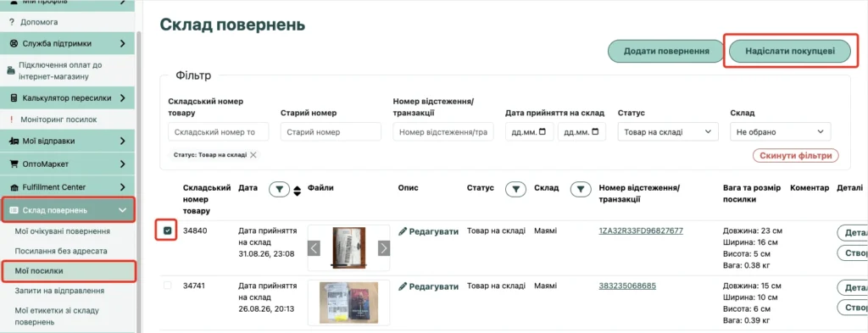This screenshot has width=868, height=333.
Task: Focus Складський номер товару input field
Action: pyautogui.click(x=218, y=132)
